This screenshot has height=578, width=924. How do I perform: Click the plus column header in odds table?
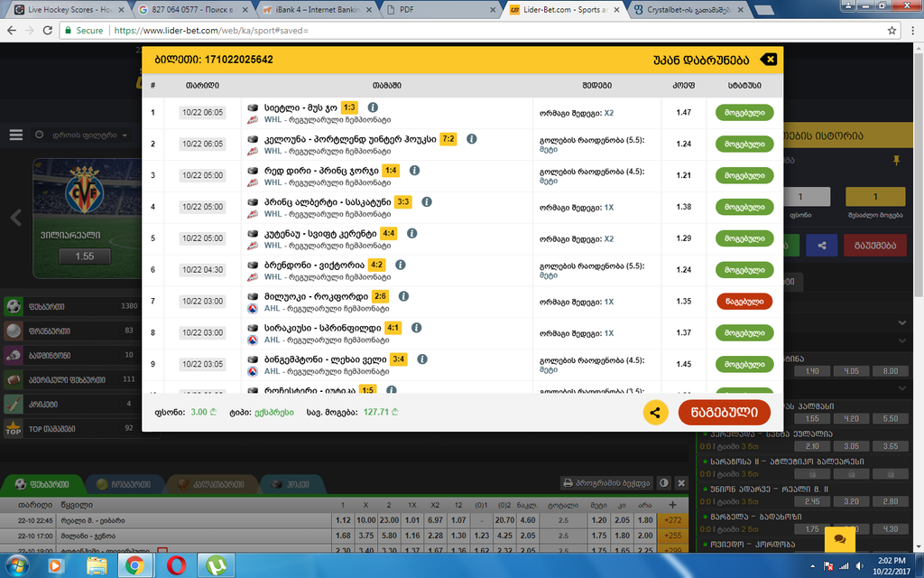pos(672,505)
